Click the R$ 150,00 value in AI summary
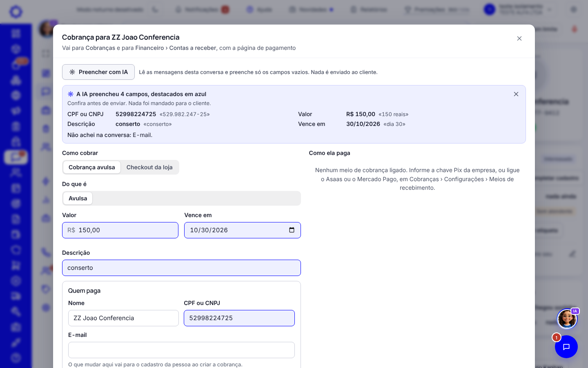Viewport: 588px width, 368px height. pyautogui.click(x=361, y=114)
